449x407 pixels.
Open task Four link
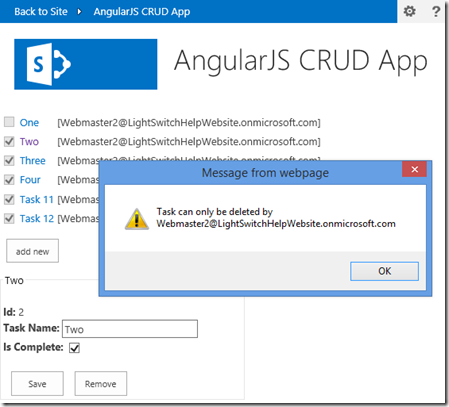pyautogui.click(x=30, y=180)
